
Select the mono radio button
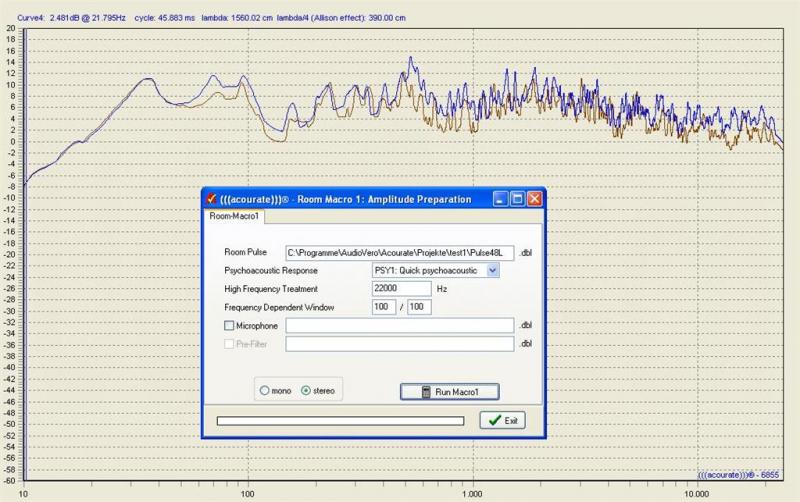tap(264, 391)
